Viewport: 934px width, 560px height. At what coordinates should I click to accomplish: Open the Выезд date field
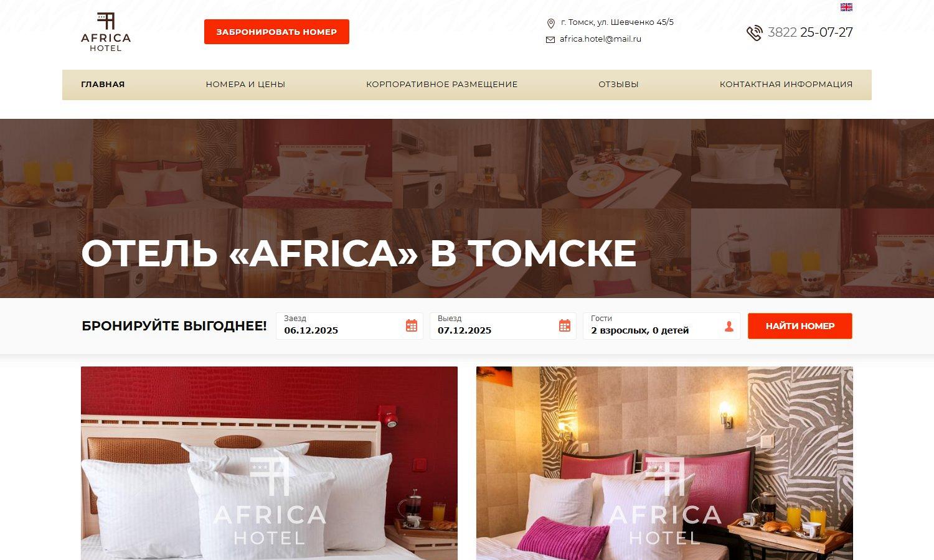[x=503, y=326]
